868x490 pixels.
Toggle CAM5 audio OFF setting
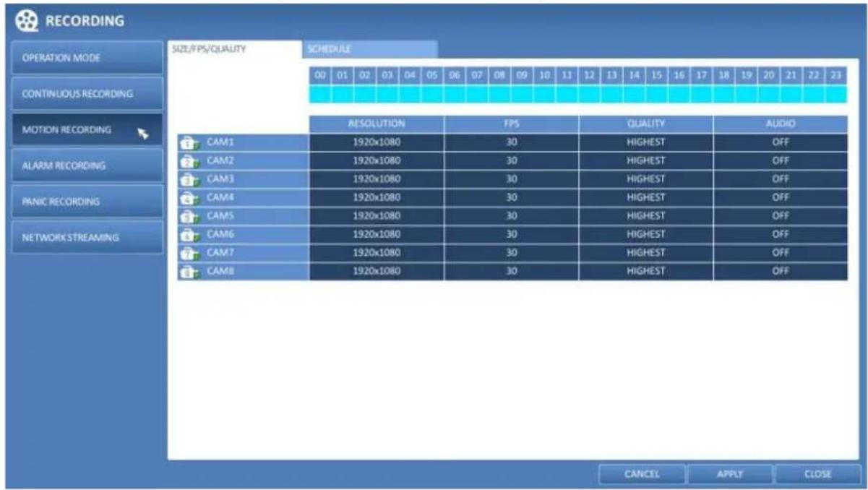781,216
